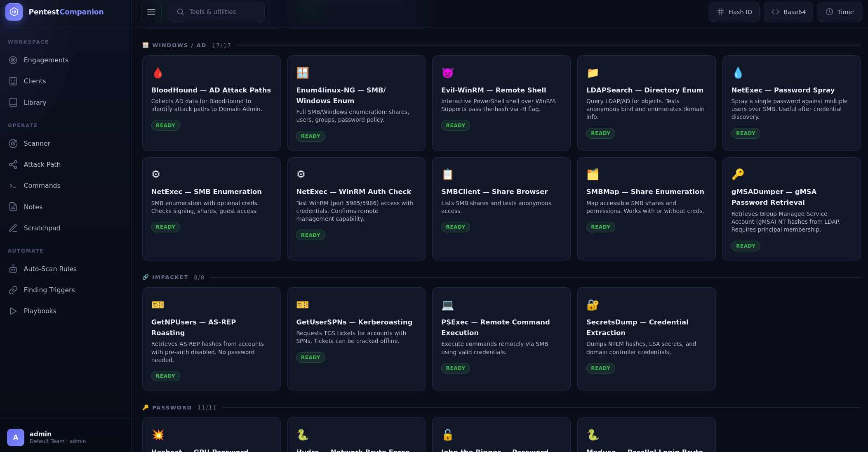
Task: Focus the Tools & utilities search field
Action: 216,12
